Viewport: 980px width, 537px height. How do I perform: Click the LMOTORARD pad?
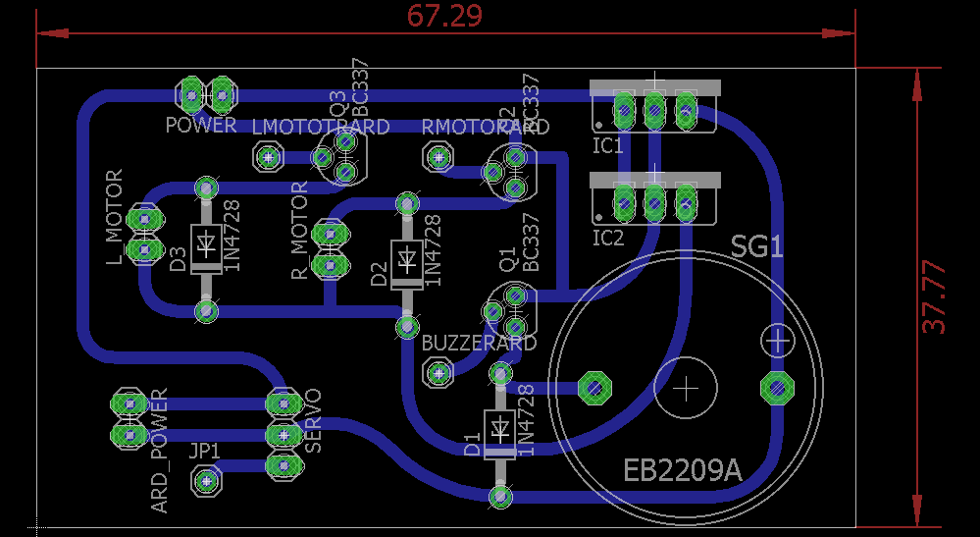pyautogui.click(x=270, y=157)
